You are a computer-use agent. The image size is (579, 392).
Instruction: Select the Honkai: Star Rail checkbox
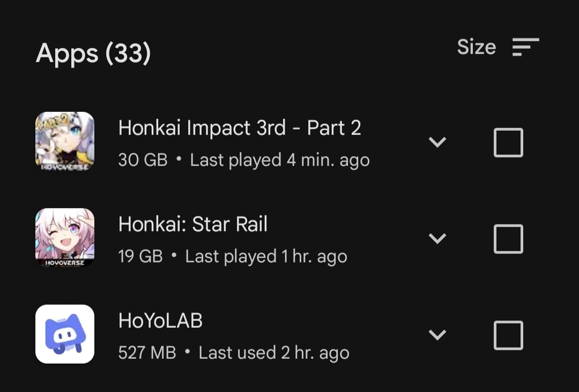tap(508, 238)
